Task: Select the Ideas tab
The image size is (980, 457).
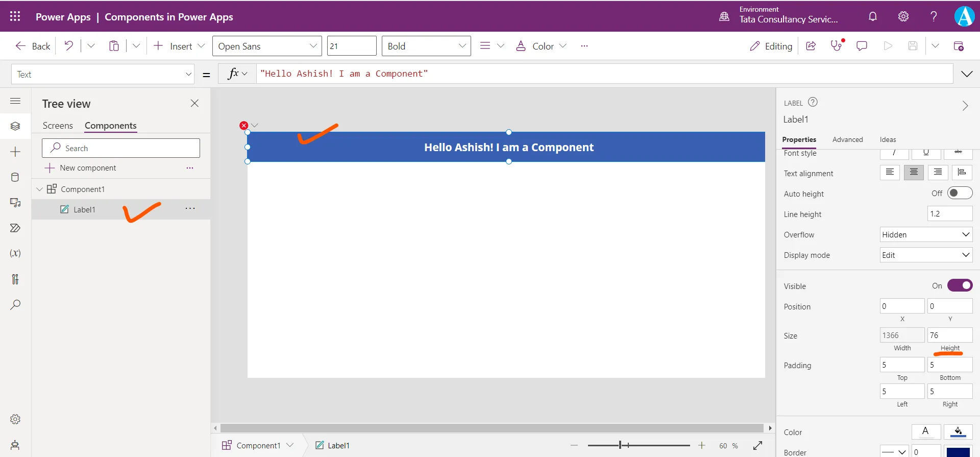Action: tap(888, 139)
